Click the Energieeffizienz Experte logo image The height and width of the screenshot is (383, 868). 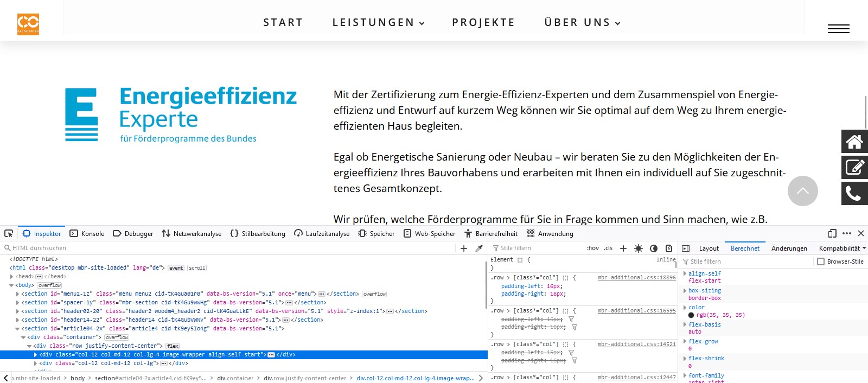pos(181,114)
